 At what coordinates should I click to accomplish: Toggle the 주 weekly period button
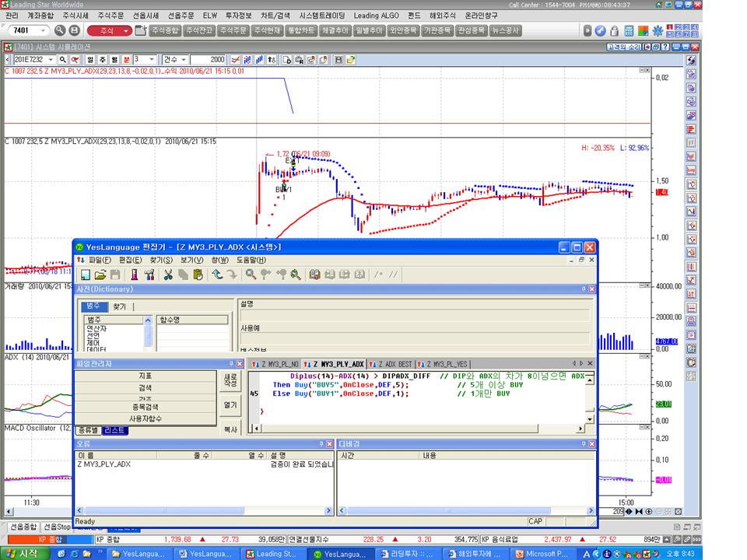102,60
